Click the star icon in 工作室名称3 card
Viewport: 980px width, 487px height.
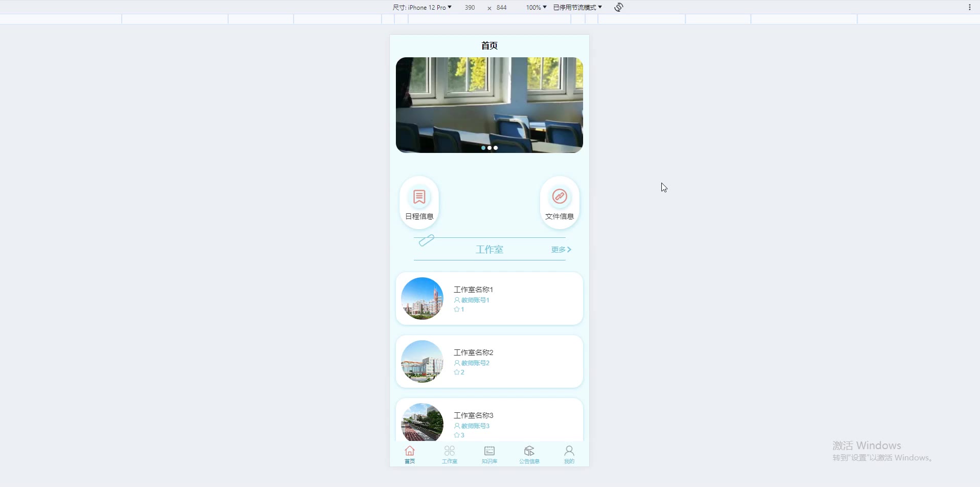point(457,435)
